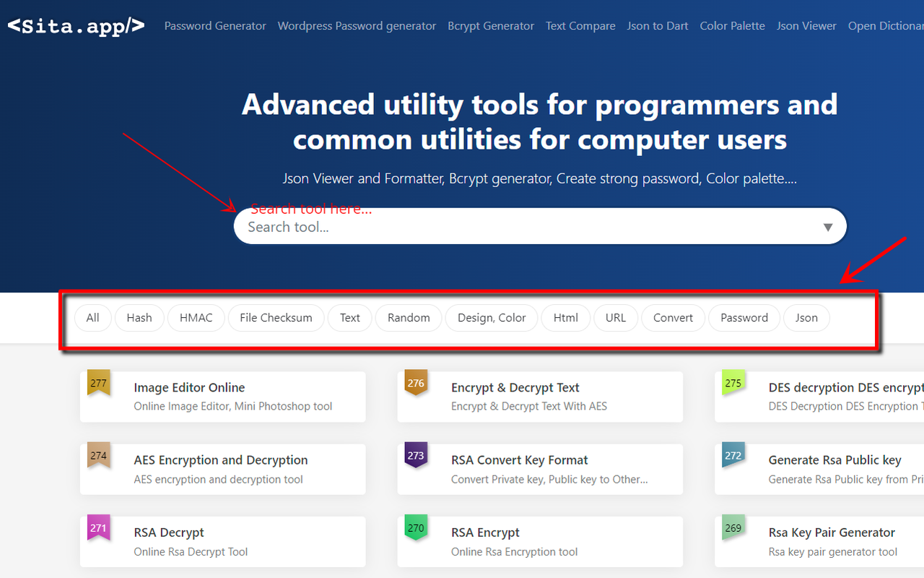Click the 276 badge on Encrypt & Decrypt Text
The image size is (924, 578).
(416, 383)
